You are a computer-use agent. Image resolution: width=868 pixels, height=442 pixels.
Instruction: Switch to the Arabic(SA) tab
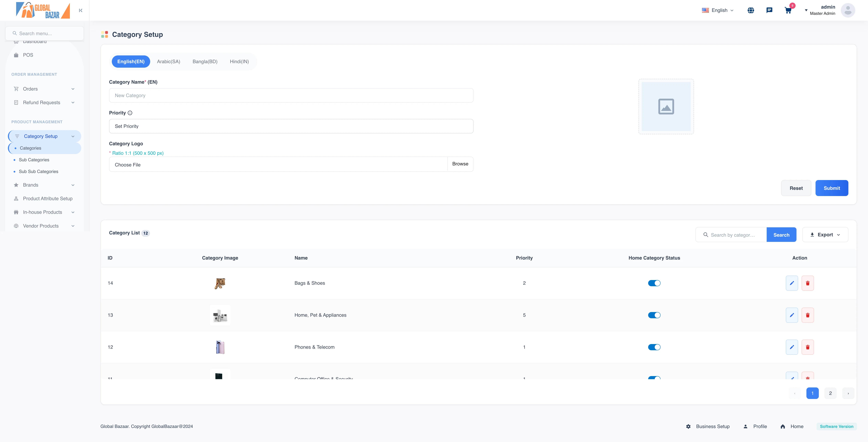tap(168, 61)
